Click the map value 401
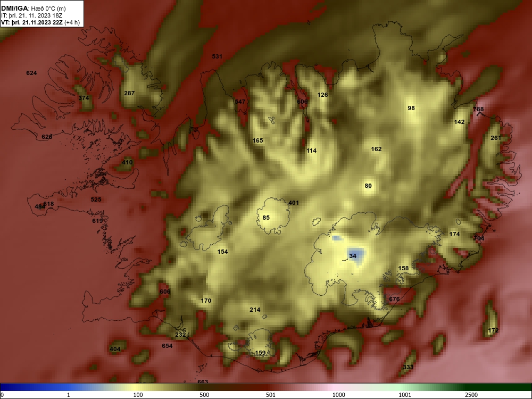The height and width of the screenshot is (399, 532). click(294, 203)
